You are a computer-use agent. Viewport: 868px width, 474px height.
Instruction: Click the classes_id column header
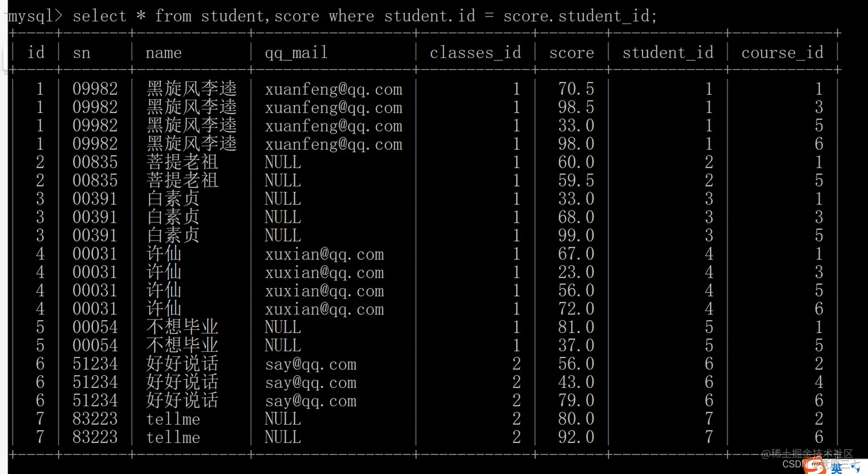click(x=475, y=53)
